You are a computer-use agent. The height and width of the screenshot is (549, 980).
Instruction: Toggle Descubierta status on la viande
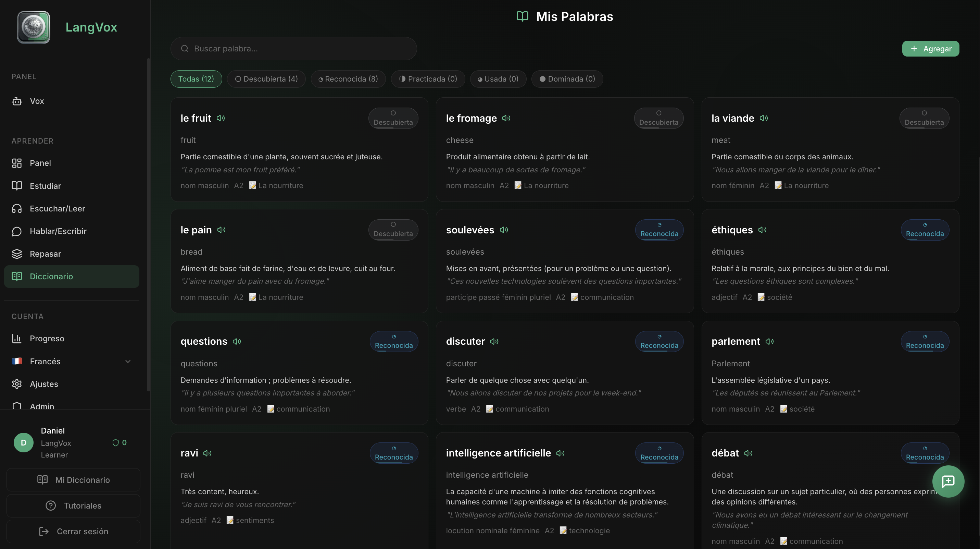pyautogui.click(x=924, y=118)
